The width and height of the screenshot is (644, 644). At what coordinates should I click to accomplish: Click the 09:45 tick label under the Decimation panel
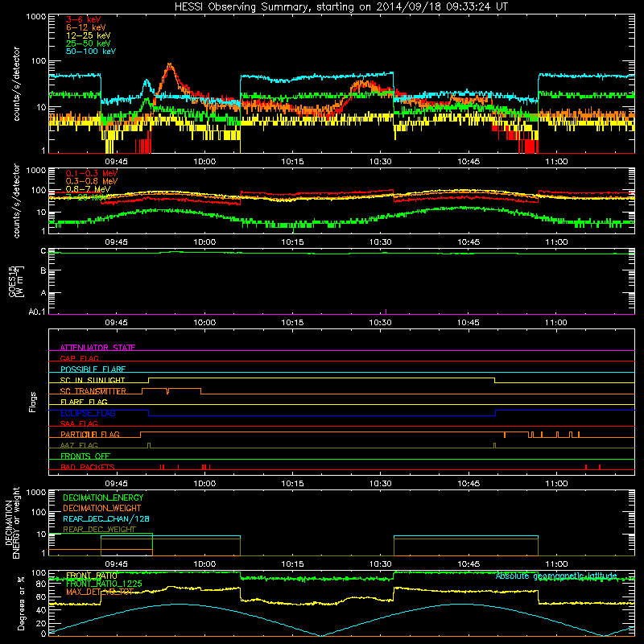click(116, 564)
